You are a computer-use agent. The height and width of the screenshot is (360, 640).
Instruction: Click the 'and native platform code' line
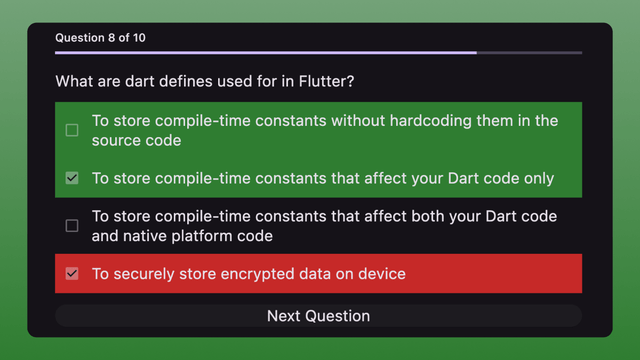tap(182, 236)
